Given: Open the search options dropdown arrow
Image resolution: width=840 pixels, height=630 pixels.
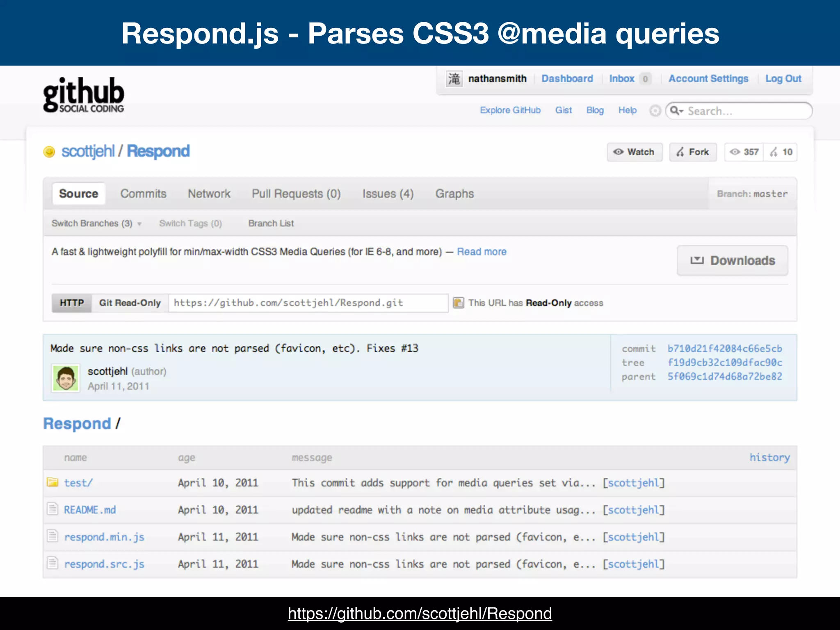Looking at the screenshot, I should 682,111.
